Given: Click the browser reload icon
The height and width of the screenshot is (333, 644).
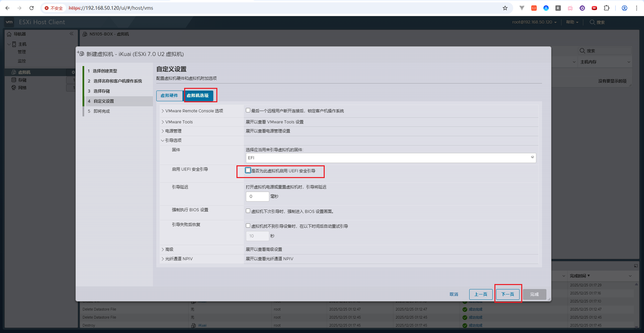Looking at the screenshot, I should point(32,8).
